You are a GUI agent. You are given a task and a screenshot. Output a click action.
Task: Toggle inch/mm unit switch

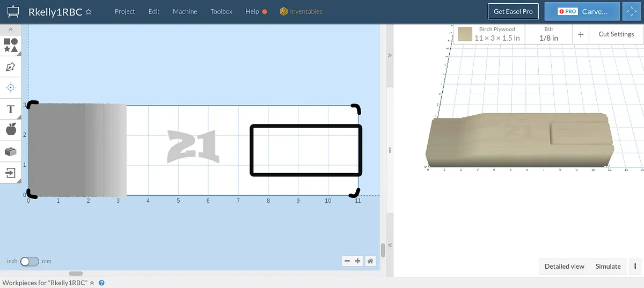point(30,261)
